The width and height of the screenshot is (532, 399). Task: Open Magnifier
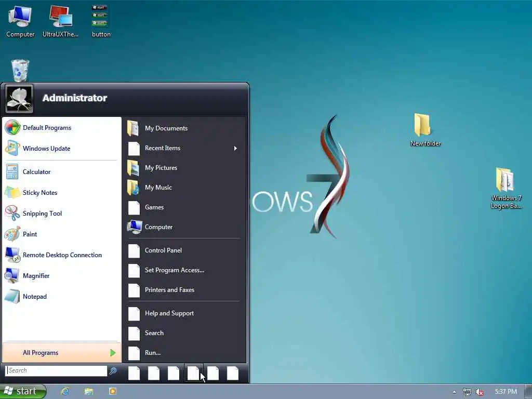click(61, 276)
